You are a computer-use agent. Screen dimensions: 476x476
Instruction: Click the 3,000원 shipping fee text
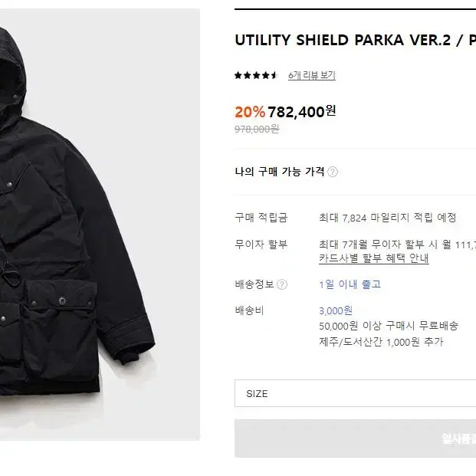click(336, 310)
